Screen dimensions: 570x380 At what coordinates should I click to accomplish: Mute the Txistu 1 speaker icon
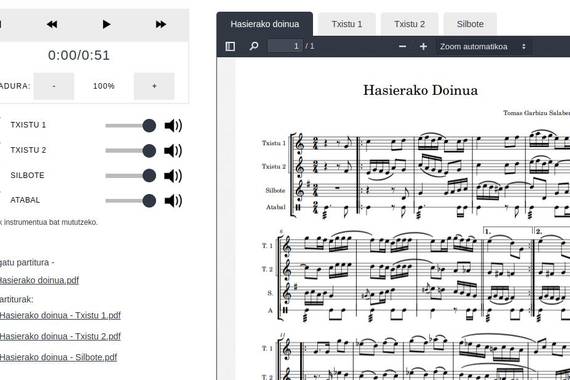(x=173, y=125)
